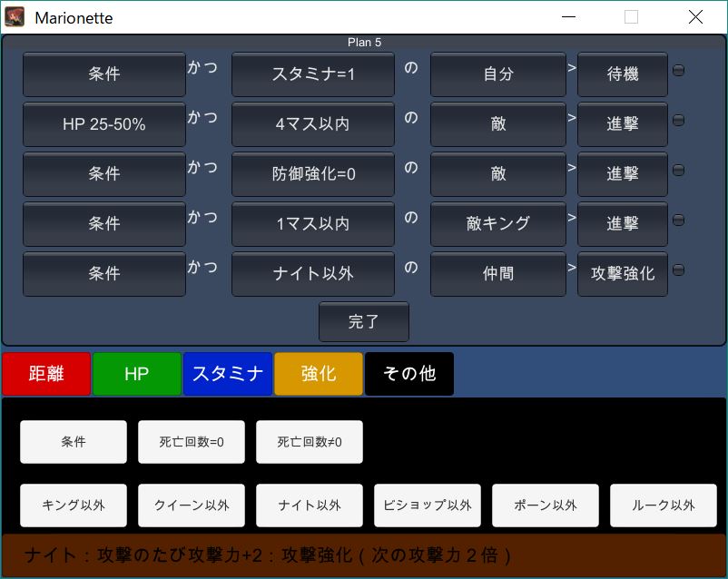Open the HP 25-50% condition slot
Viewport: 728px width, 579px height.
104,124
